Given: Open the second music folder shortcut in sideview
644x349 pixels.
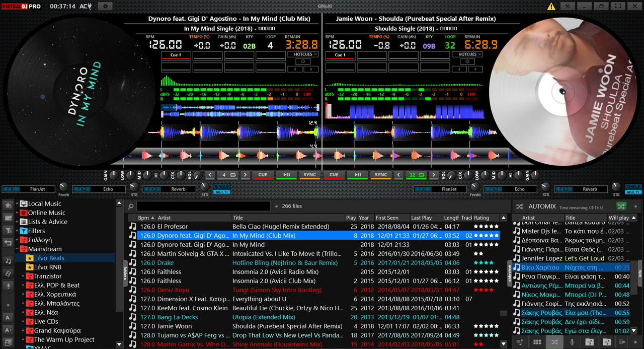Looking at the screenshot, I should point(607,342).
